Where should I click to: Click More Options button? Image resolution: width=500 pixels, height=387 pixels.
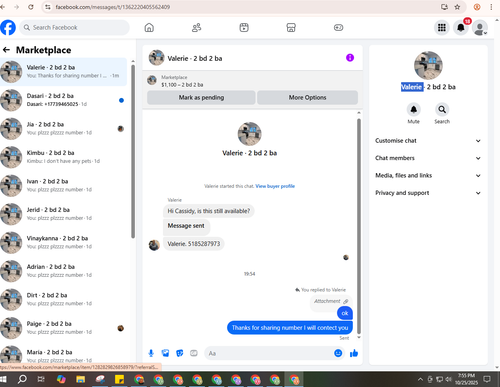pyautogui.click(x=307, y=97)
